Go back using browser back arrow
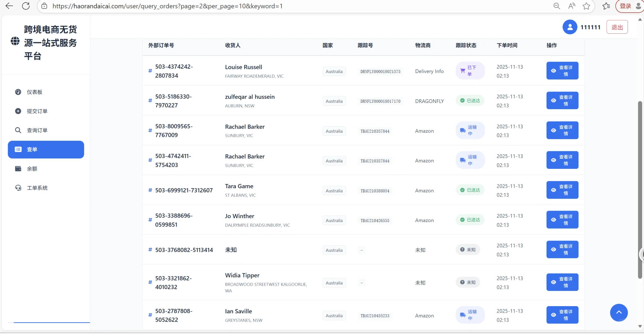 pos(9,6)
